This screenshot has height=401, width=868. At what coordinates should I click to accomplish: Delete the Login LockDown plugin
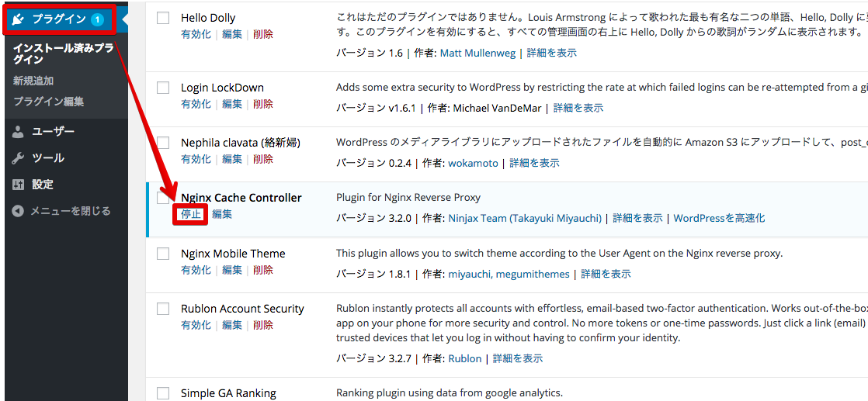(x=263, y=104)
